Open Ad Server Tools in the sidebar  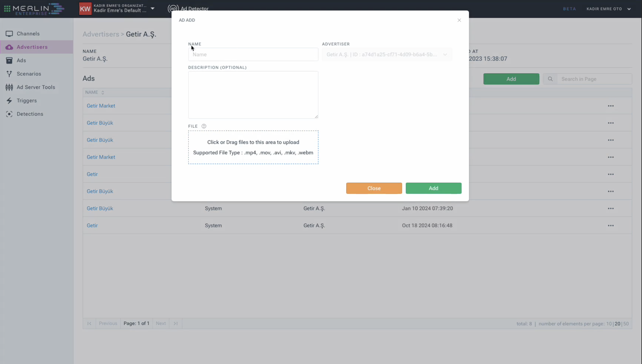[x=36, y=87]
